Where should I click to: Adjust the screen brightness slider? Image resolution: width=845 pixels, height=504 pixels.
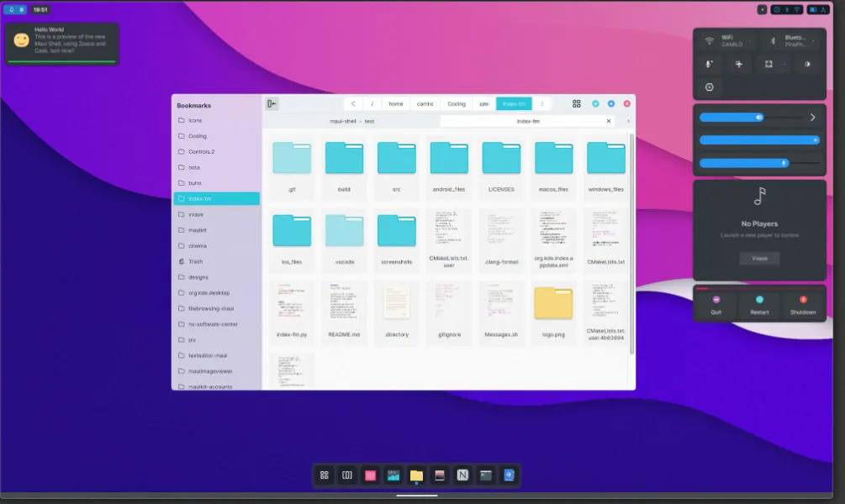(x=759, y=140)
